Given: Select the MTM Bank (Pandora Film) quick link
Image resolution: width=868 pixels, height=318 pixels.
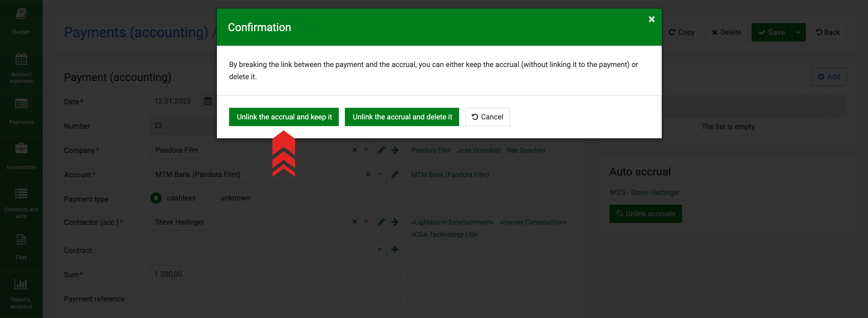Looking at the screenshot, I should [450, 175].
